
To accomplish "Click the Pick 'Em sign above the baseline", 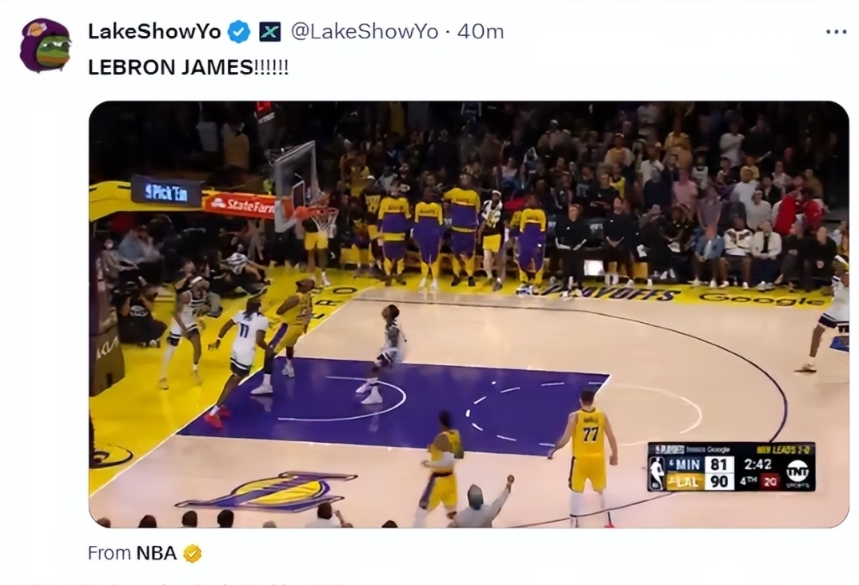I will [x=166, y=192].
